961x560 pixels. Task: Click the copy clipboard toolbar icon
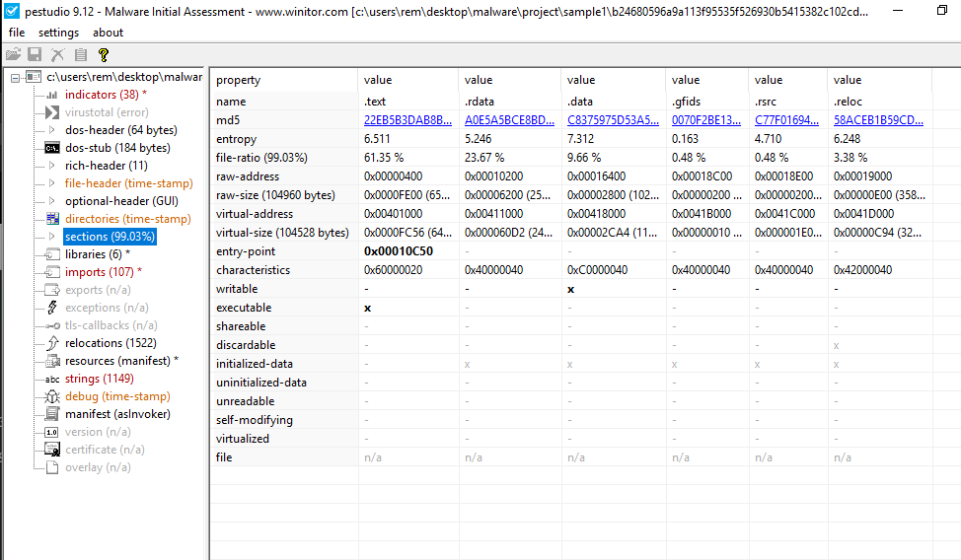[x=80, y=54]
